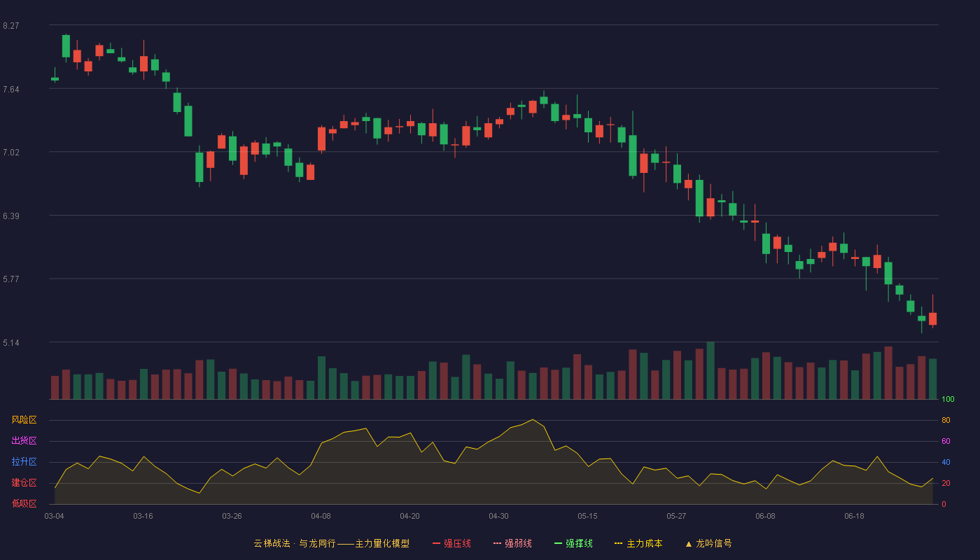Viewport: 980px width, 560px height.
Task: Select the first candlestick above 03-04
Action: (x=55, y=78)
